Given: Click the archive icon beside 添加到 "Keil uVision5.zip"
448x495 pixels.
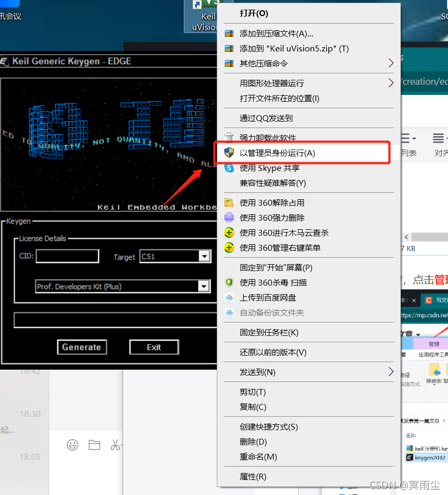Looking at the screenshot, I should 229,49.
